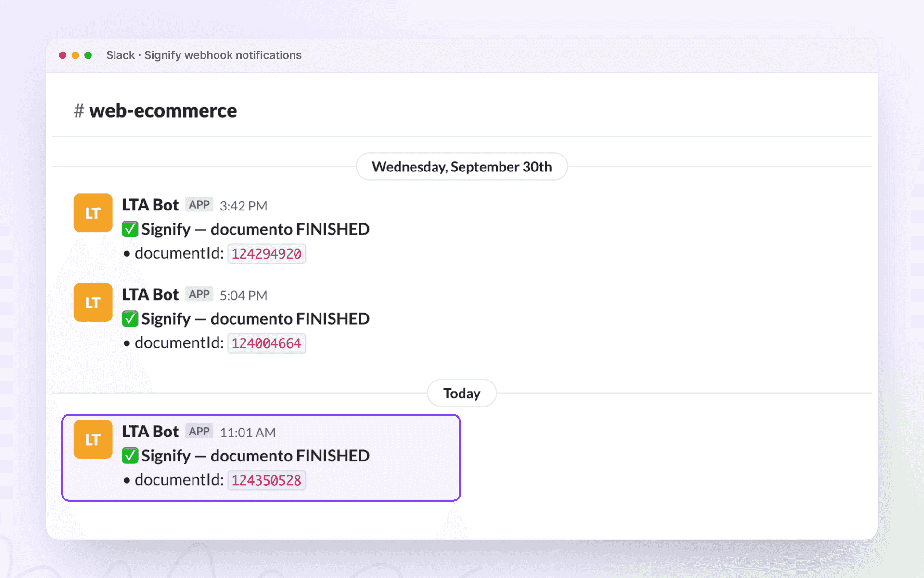Open the Today date divider pill

[462, 393]
